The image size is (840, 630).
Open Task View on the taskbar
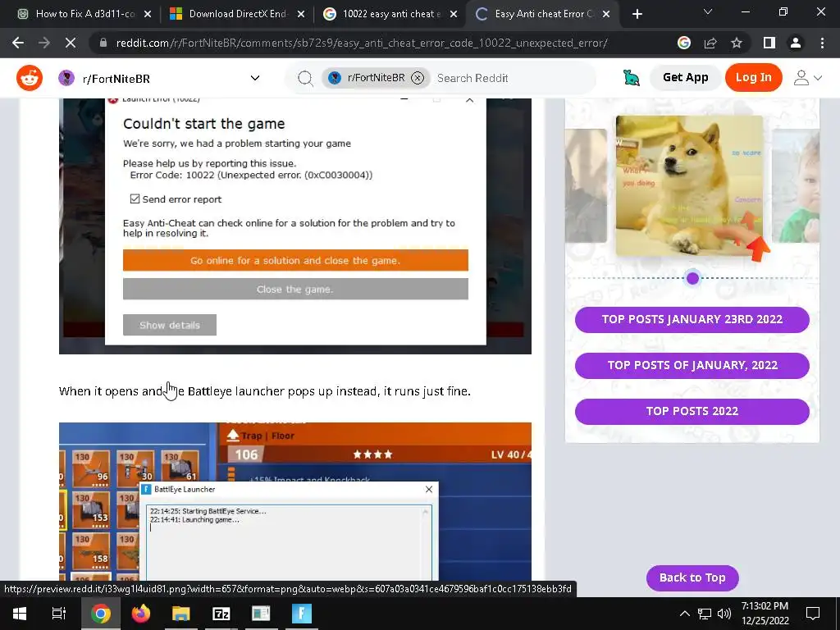pos(58,614)
